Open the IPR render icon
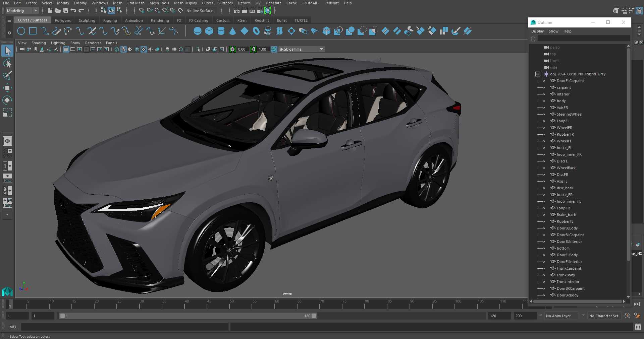The height and width of the screenshot is (339, 644). point(252,11)
